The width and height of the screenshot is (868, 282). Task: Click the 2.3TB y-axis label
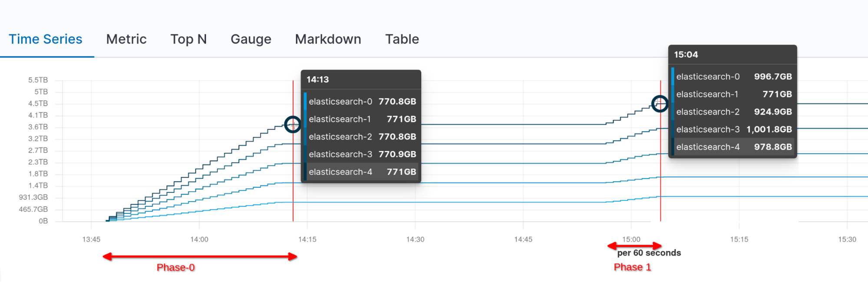point(38,162)
